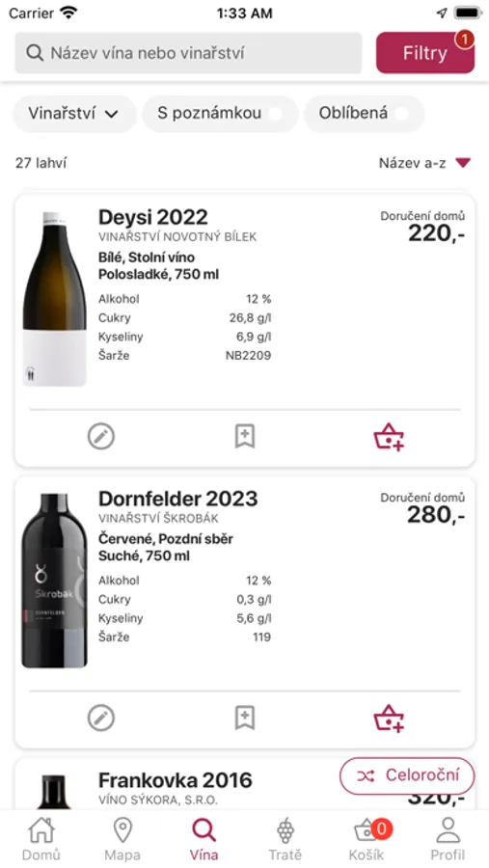Screen dimensions: 489x868
Task: Select the Dornfelder 2023 bottle image
Action: pos(54,581)
